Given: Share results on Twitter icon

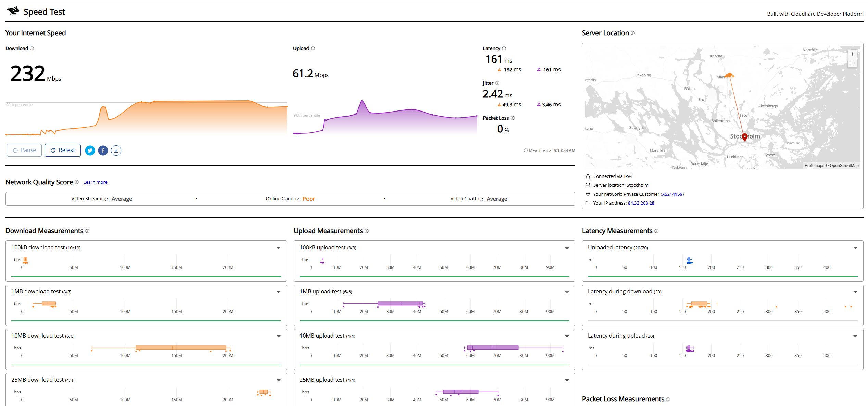Looking at the screenshot, I should (x=90, y=150).
